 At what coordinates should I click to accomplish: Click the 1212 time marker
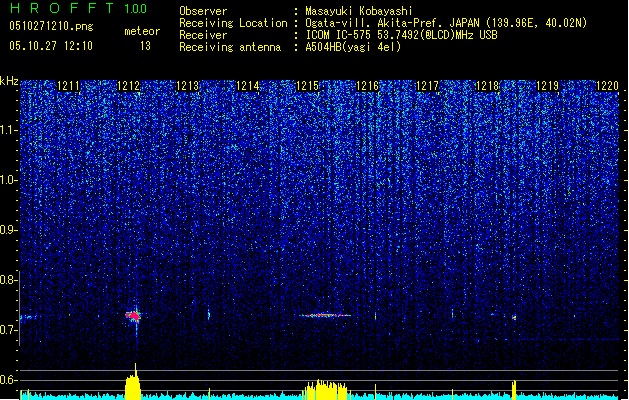[x=128, y=86]
